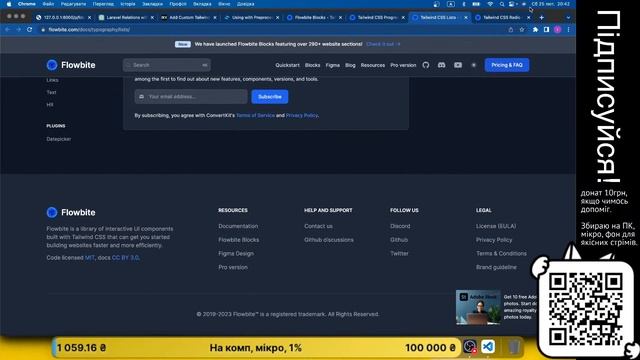Open Quickstart in the navbar

tap(287, 65)
